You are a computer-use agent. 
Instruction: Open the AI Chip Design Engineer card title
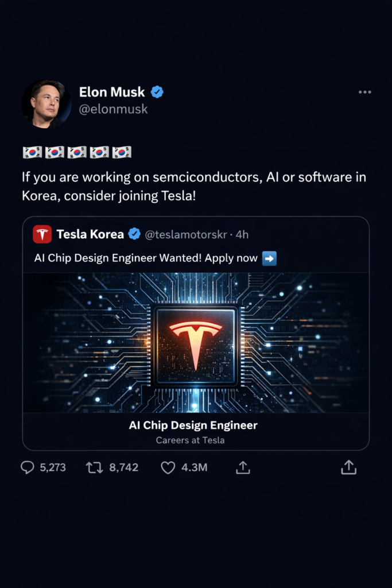[193, 425]
